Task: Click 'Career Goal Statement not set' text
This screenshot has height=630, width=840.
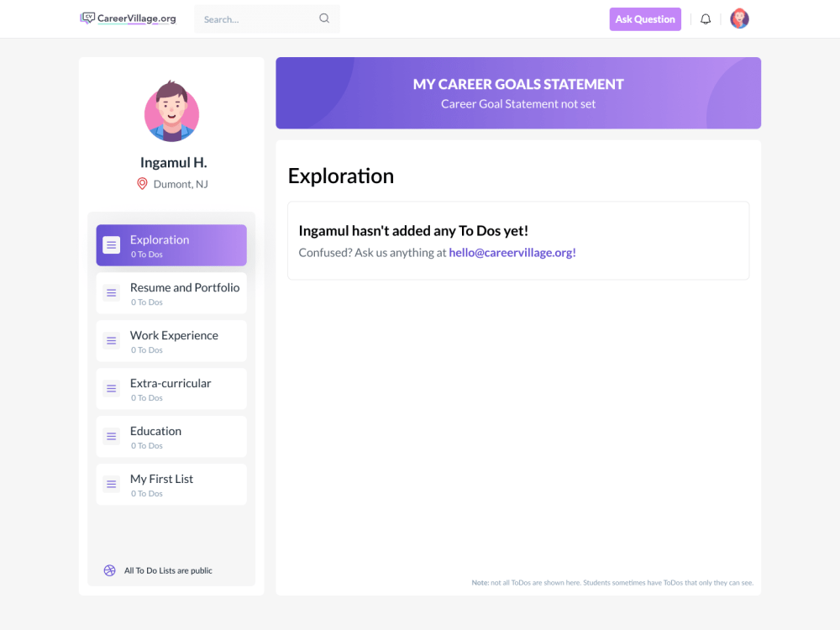Action: 518,104
